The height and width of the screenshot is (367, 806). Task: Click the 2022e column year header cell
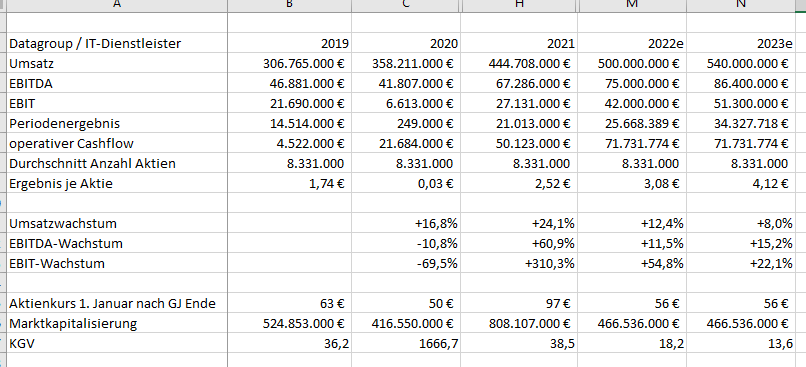[632, 44]
